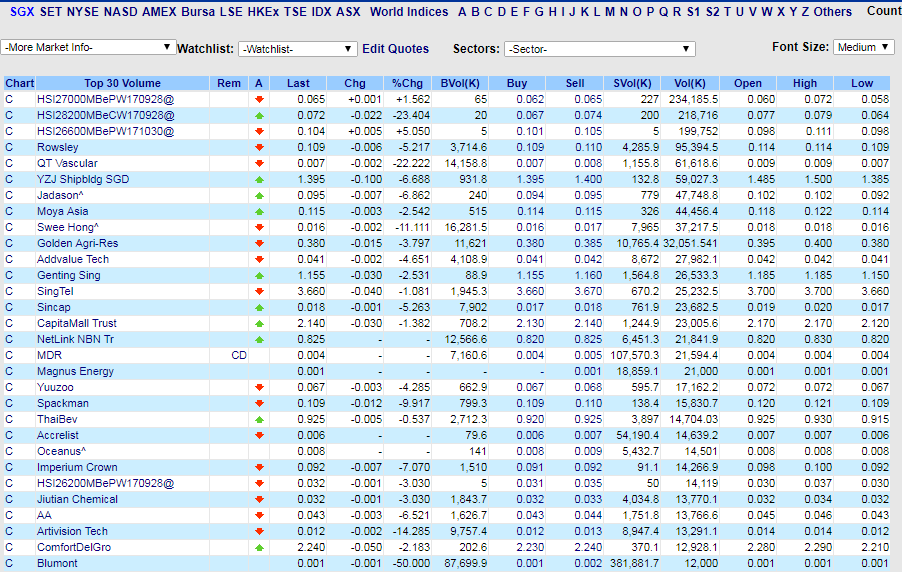Click green up arrow in ThaiBev row

point(259,420)
